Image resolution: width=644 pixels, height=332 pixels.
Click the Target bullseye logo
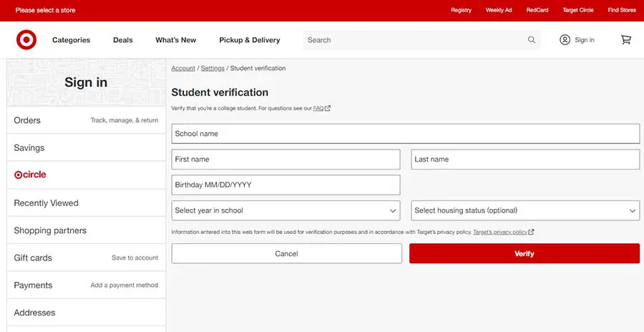pyautogui.click(x=26, y=40)
